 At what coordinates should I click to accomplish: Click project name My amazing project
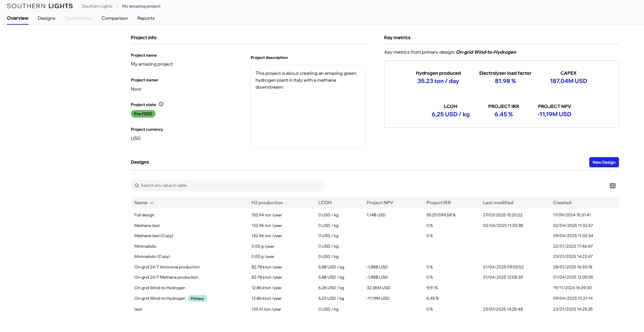coord(152,64)
